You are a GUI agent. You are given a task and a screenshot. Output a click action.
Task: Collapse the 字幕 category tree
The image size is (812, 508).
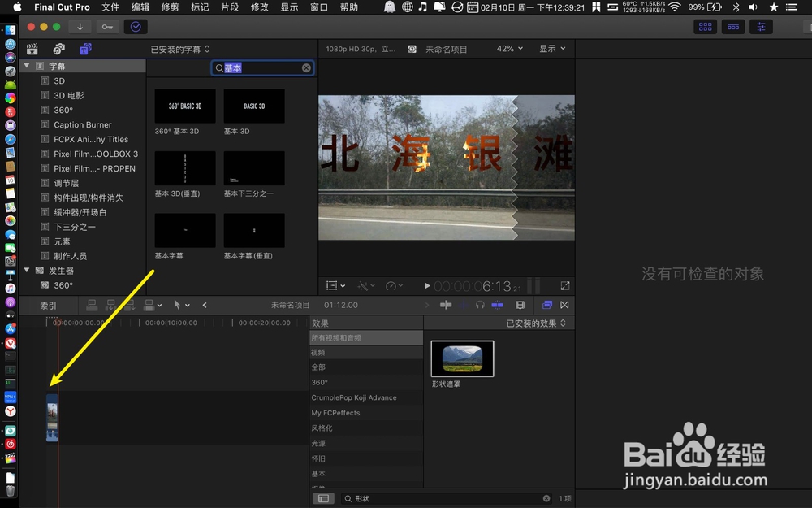27,66
